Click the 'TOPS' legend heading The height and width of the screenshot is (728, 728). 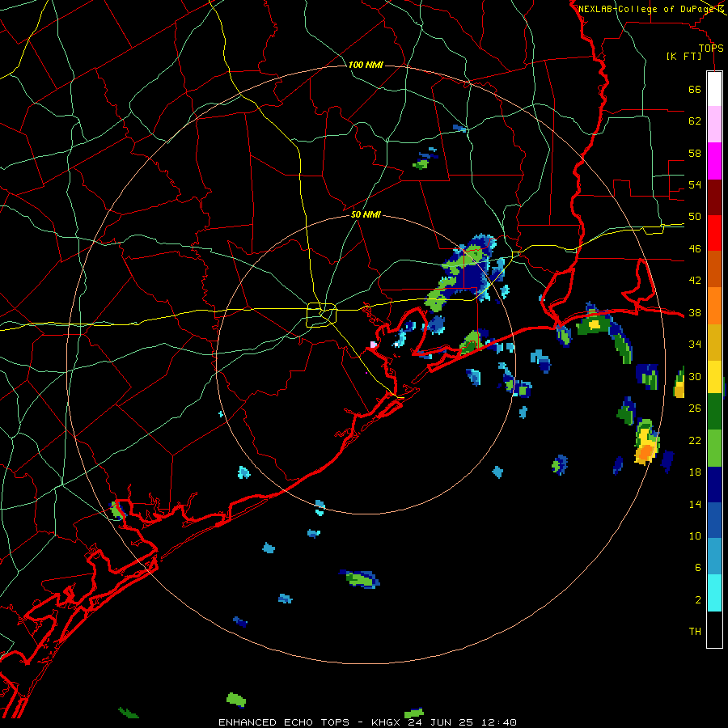pos(711,48)
